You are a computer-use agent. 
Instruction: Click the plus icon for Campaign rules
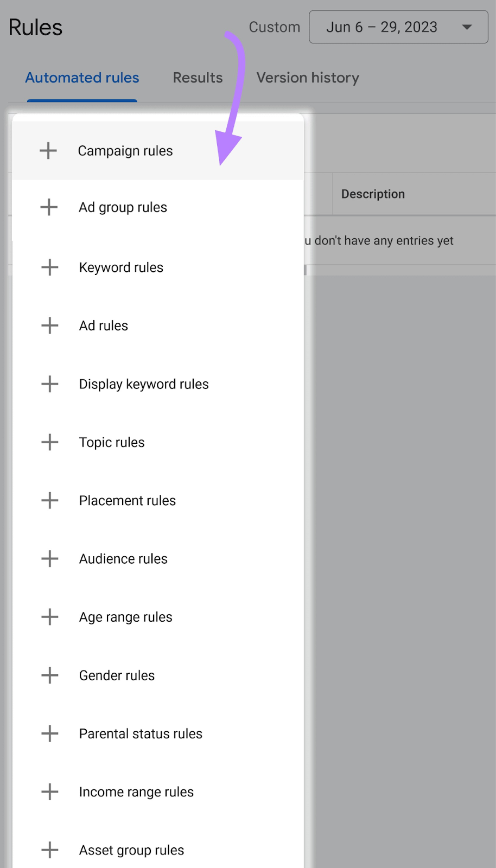(48, 150)
